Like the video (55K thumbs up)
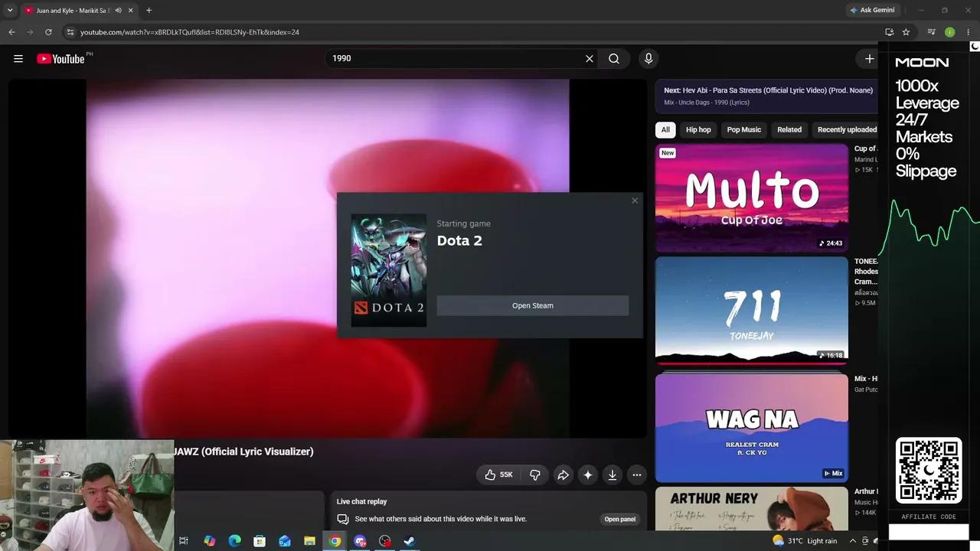 [x=499, y=474]
